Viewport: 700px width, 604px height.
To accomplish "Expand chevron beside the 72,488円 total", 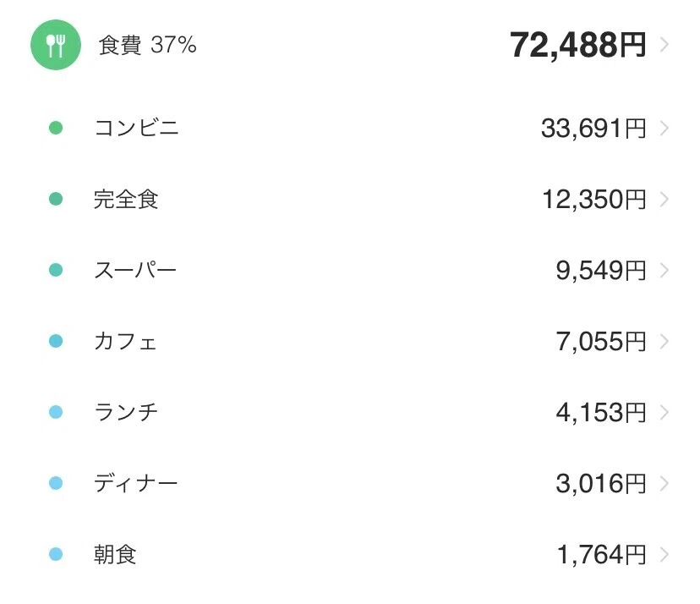I will click(x=664, y=45).
